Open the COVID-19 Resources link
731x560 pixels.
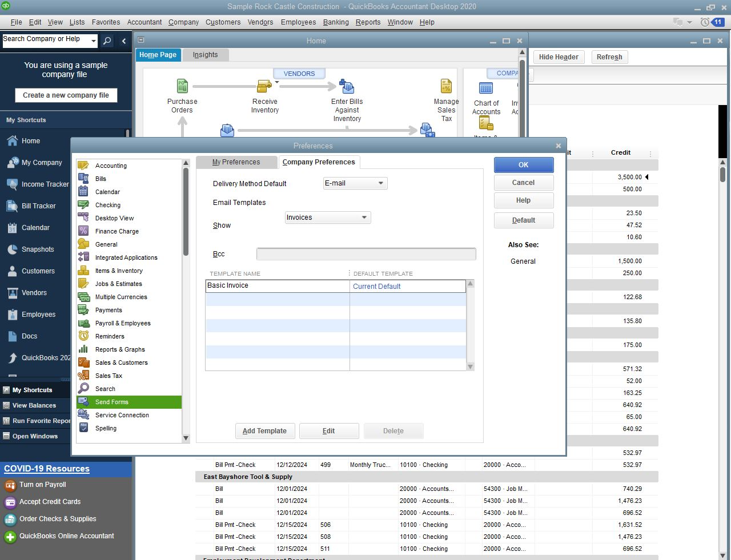pos(47,469)
